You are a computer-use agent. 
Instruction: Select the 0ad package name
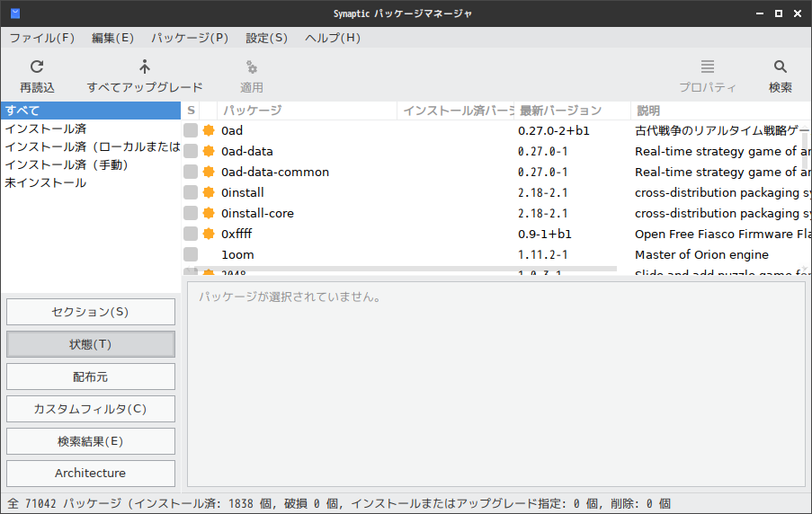(232, 130)
